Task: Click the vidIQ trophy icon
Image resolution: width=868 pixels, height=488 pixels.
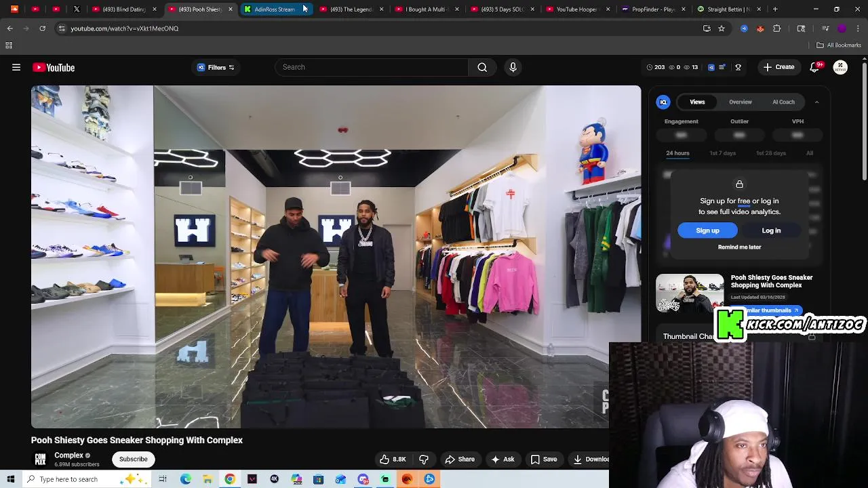Action: point(738,67)
